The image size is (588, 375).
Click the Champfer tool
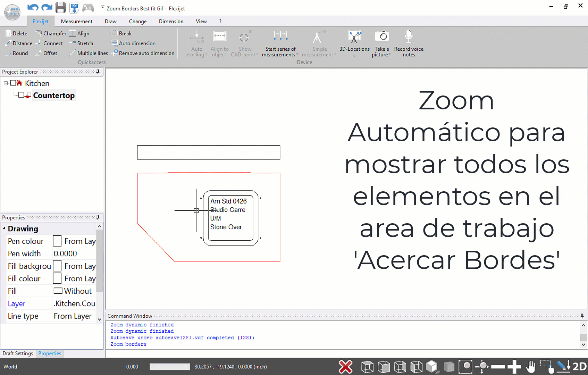(51, 33)
